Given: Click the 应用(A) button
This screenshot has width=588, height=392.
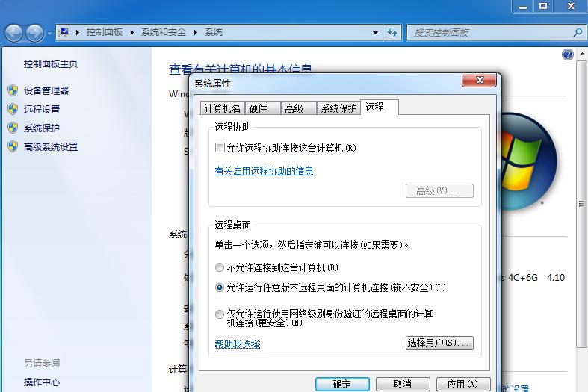Looking at the screenshot, I should (x=463, y=384).
